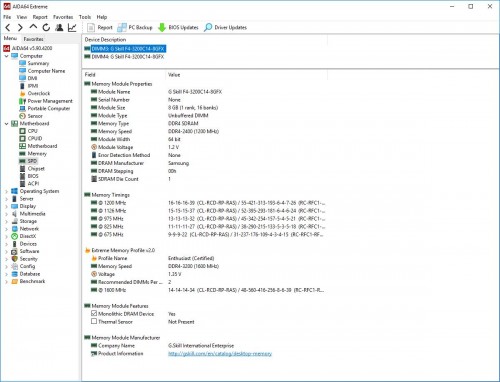This screenshot has width=500, height=382.
Task: Switch to the Menu tab
Action: 10,39
